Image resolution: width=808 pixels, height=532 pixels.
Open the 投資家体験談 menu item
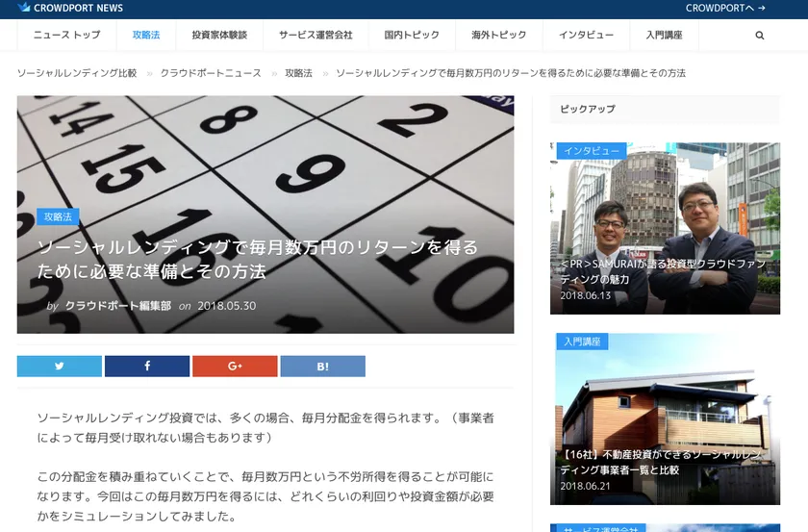(219, 35)
